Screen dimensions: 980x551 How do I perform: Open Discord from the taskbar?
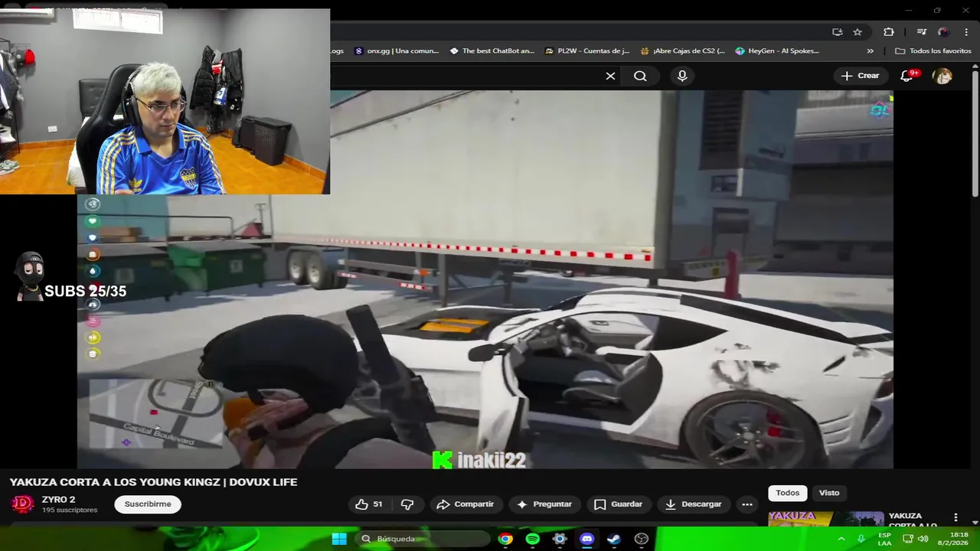(587, 539)
